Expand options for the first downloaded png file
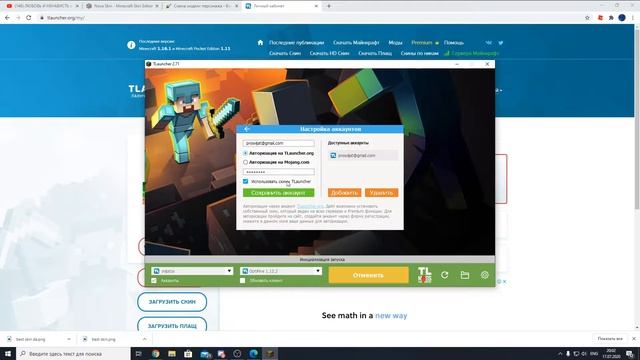 (x=69, y=339)
